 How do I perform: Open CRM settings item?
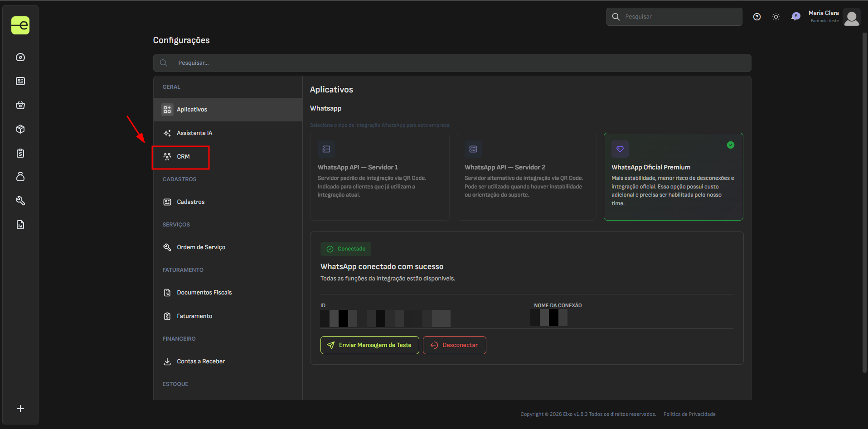tap(228, 157)
